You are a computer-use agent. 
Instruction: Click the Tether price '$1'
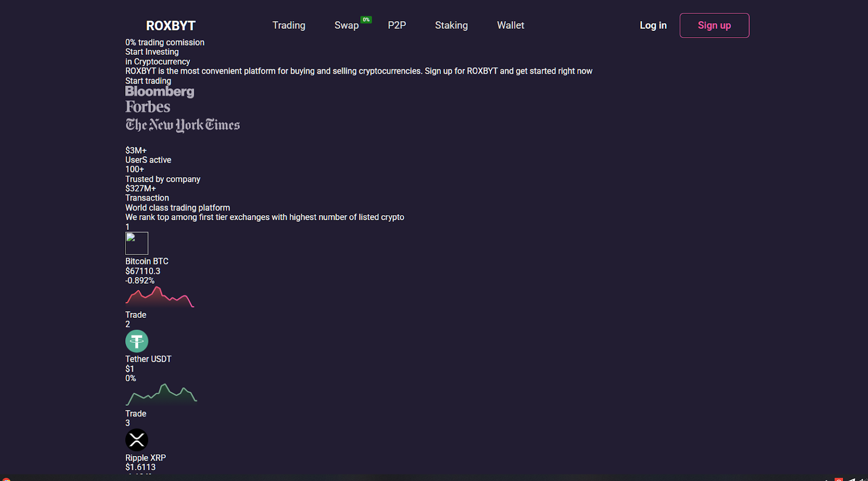click(x=130, y=369)
